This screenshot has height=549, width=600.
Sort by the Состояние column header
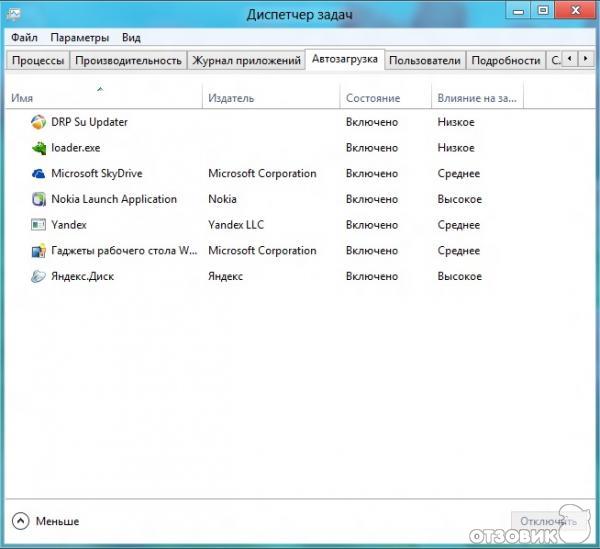372,98
